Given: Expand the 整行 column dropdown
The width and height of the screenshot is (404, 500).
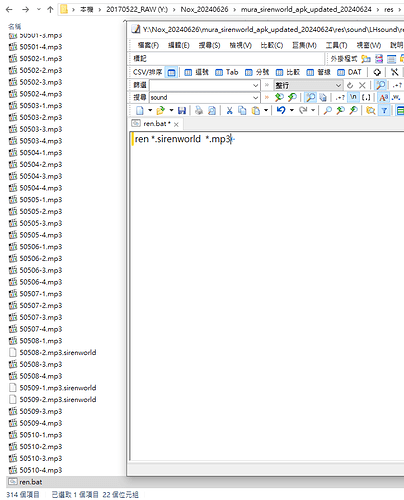Looking at the screenshot, I should tap(338, 85).
